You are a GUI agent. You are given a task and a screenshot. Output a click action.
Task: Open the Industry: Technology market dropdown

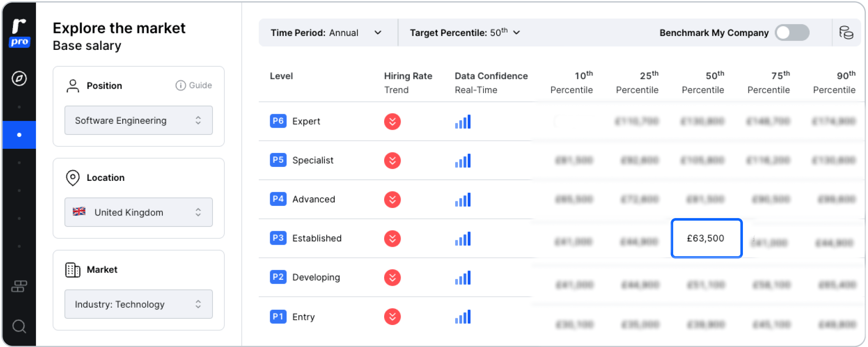click(139, 304)
